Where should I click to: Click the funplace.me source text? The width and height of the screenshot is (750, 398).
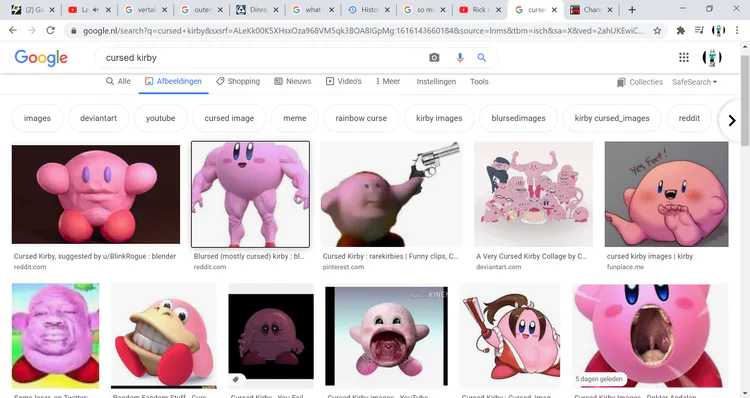coord(625,267)
